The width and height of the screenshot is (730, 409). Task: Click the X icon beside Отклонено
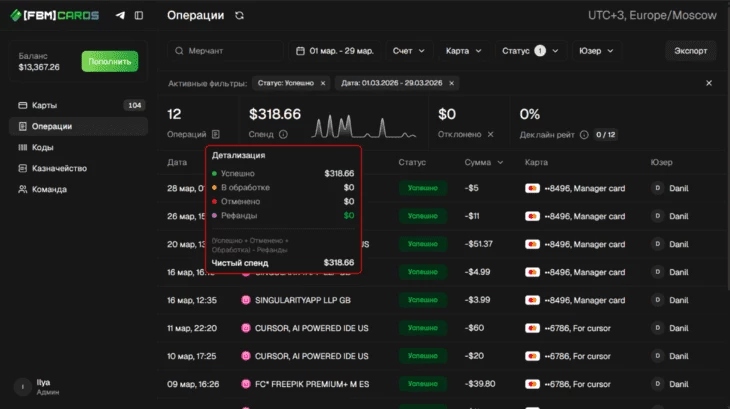pyautogui.click(x=490, y=134)
